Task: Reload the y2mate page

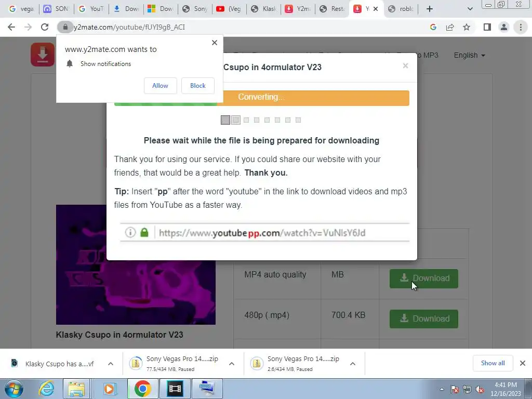Action: tap(45, 27)
